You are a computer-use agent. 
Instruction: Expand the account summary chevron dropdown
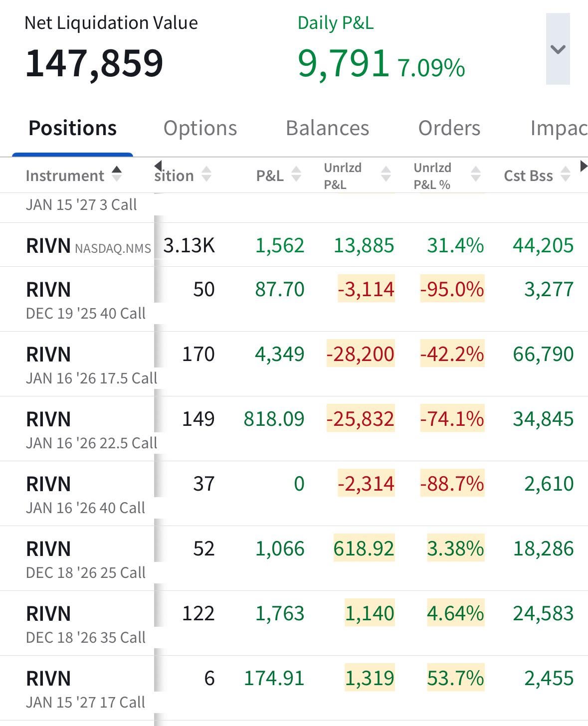coord(558,49)
